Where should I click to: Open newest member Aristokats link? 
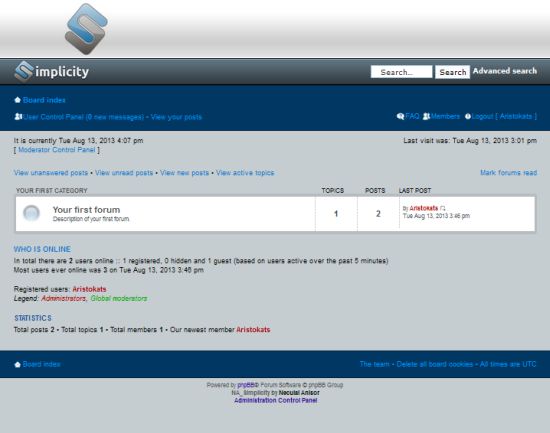[253, 329]
